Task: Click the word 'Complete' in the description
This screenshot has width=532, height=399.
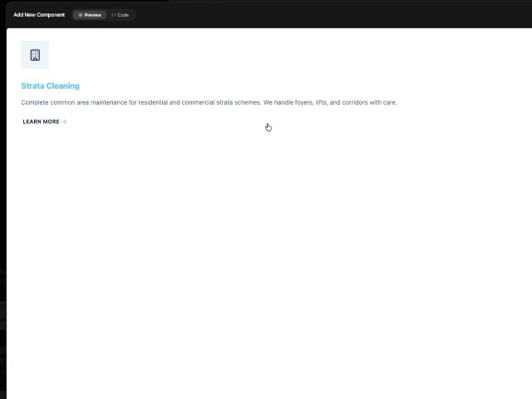Action: tap(35, 102)
